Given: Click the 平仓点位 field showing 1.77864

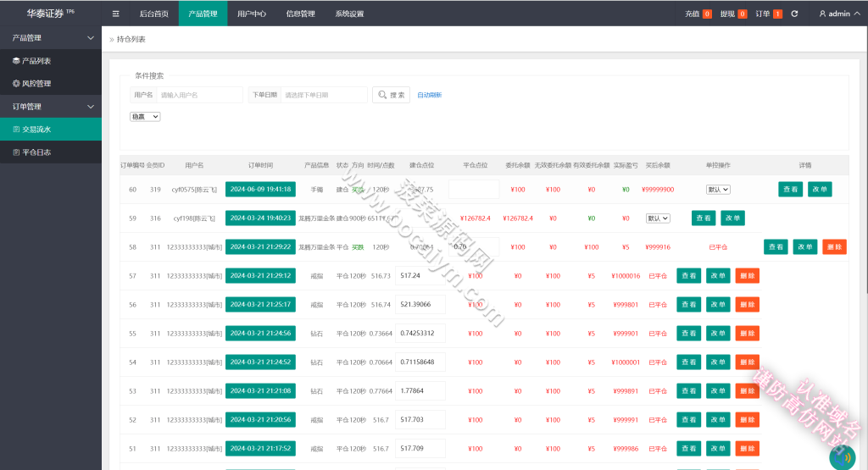Looking at the screenshot, I should coord(420,391).
